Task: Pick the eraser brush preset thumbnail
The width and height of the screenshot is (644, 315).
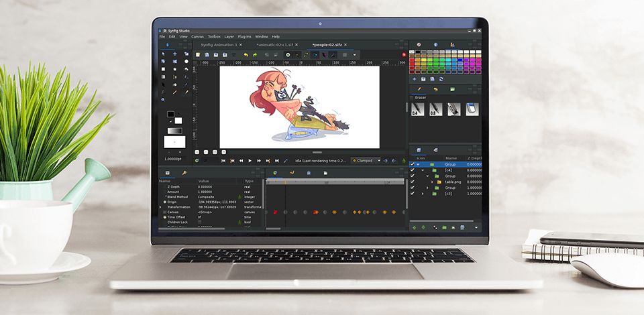Action: point(472,109)
